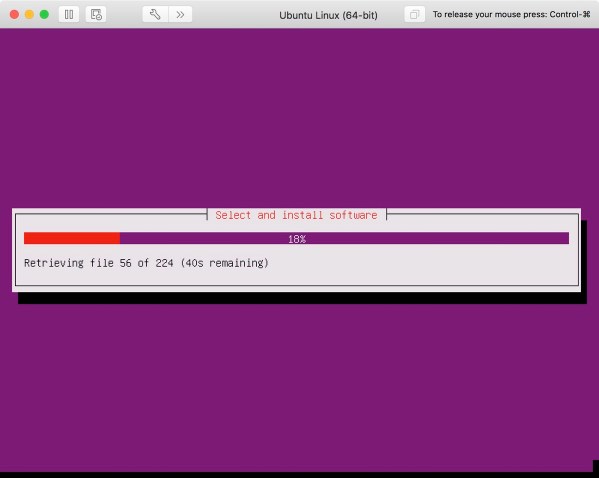Expand more toolbar items chevron

(180, 15)
